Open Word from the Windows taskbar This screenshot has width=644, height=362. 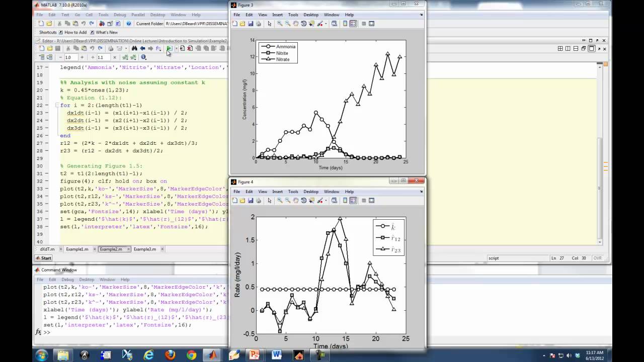click(277, 355)
